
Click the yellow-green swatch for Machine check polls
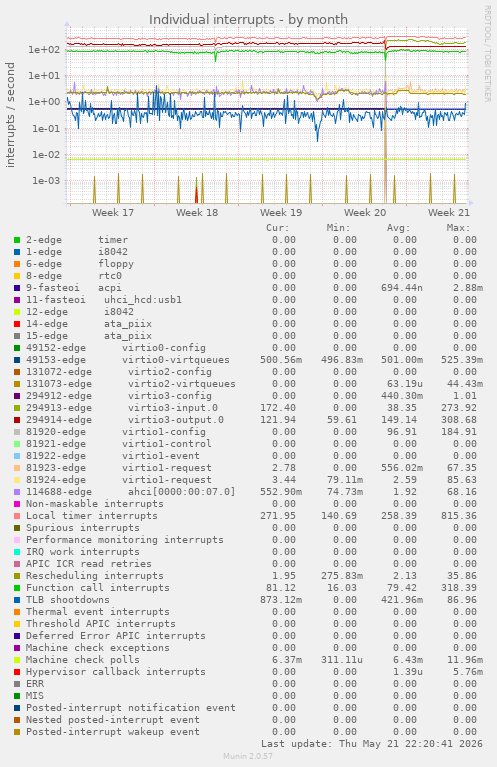17,660
